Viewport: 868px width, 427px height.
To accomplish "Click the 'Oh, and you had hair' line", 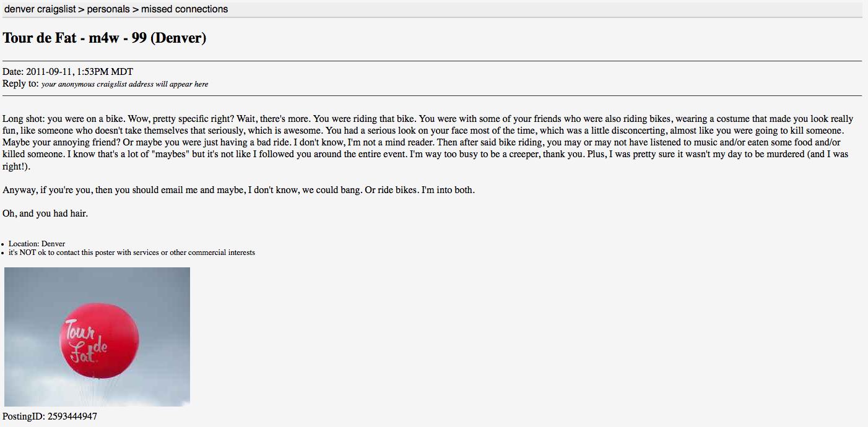I will (45, 214).
